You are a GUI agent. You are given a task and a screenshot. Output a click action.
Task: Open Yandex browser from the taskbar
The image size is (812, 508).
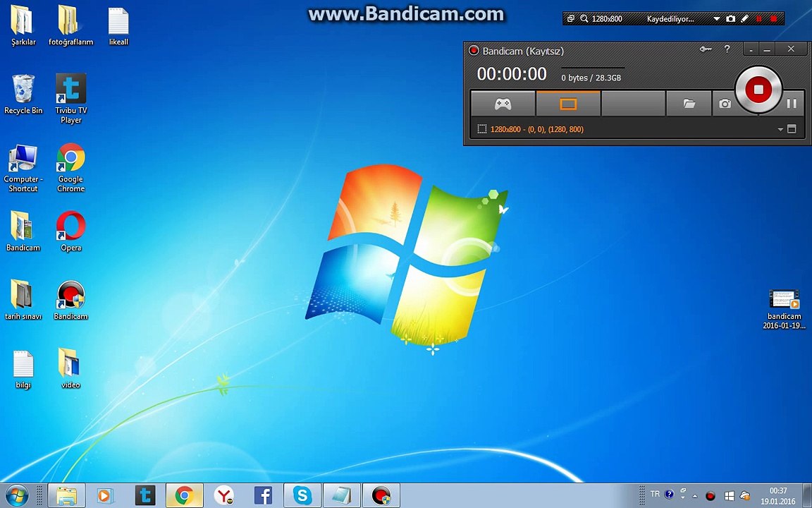(x=223, y=495)
